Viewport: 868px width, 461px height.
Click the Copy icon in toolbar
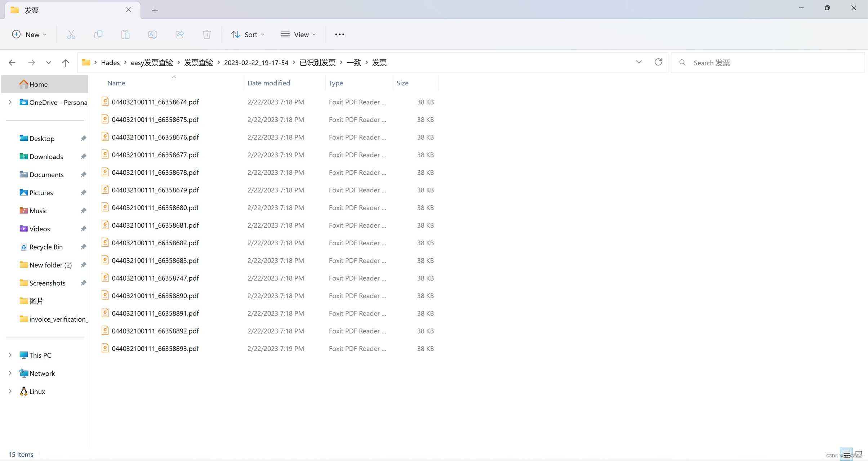[98, 35]
